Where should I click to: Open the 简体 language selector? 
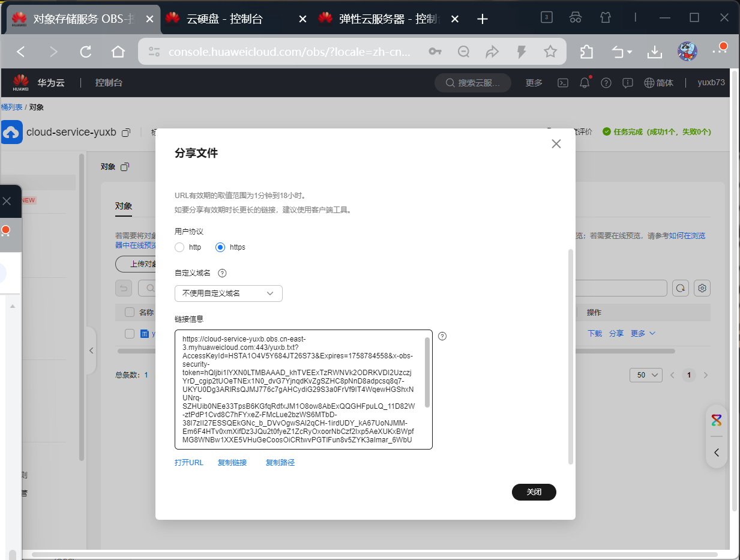coord(659,83)
